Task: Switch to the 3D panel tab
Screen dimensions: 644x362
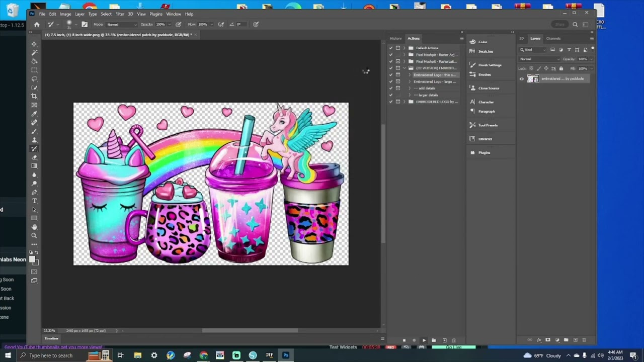Action: [x=522, y=38]
